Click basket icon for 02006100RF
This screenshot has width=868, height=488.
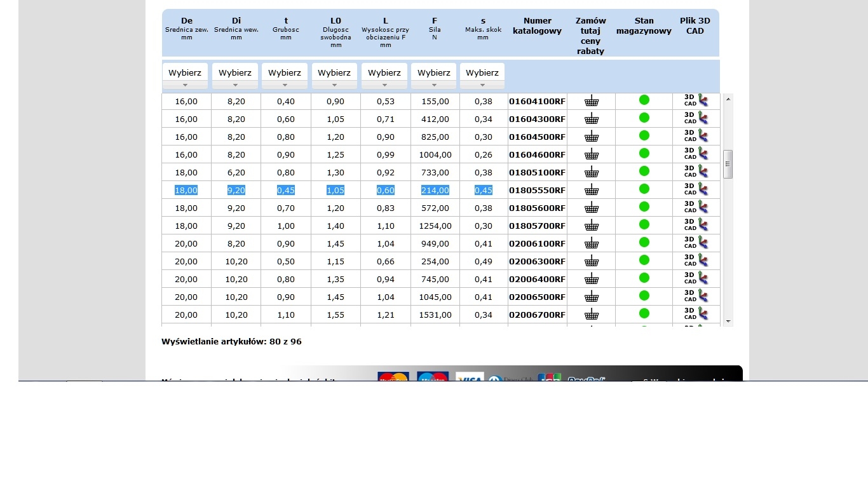[592, 243]
